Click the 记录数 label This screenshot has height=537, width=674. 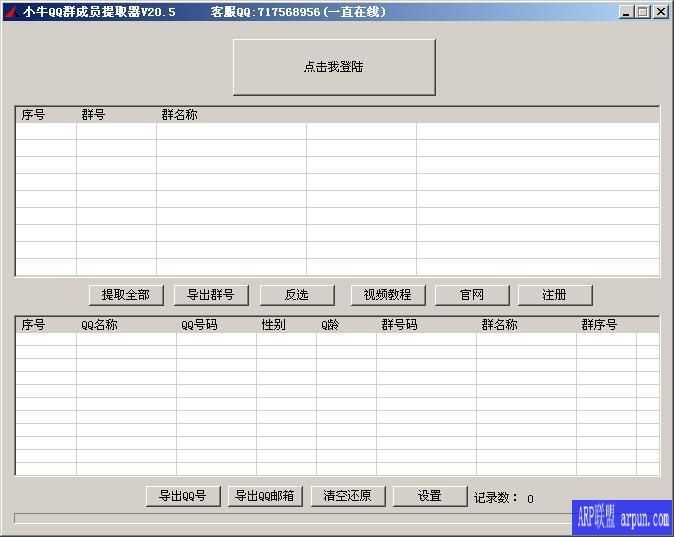click(495, 498)
